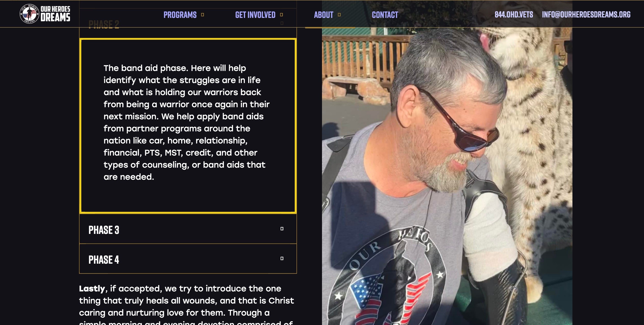This screenshot has height=325, width=644.
Task: Open the Get Involved menu
Action: [255, 15]
